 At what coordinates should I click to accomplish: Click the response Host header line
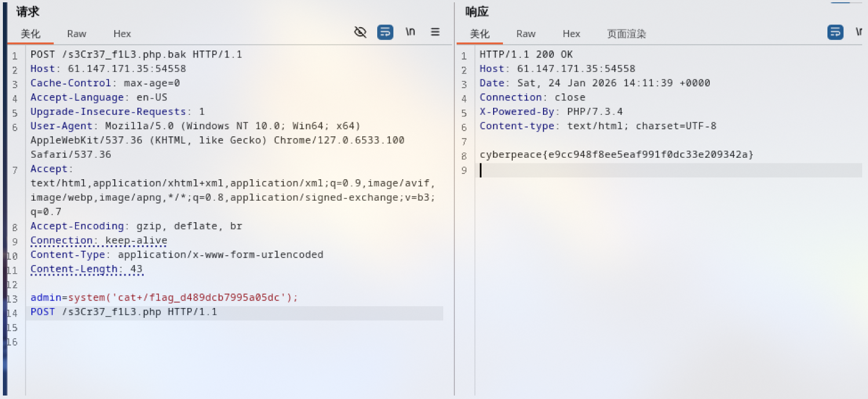[x=557, y=68]
